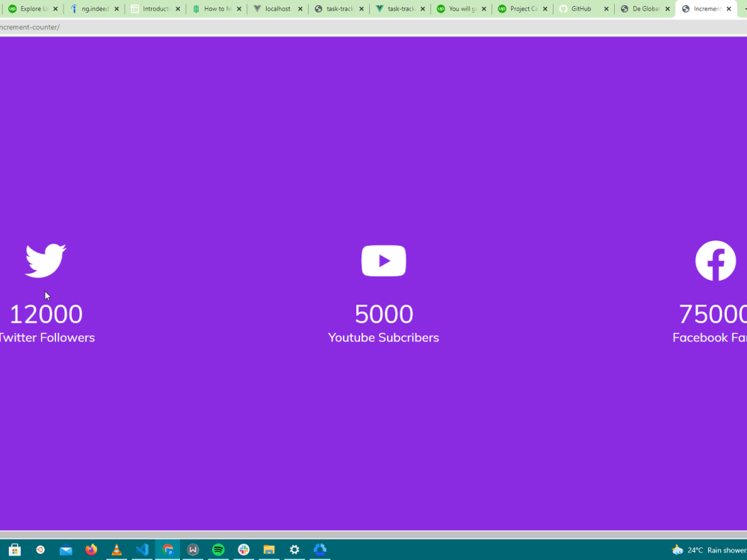Click the horizontal scrollbar at page bottom
Screen dimensions: 747x560
(373, 535)
